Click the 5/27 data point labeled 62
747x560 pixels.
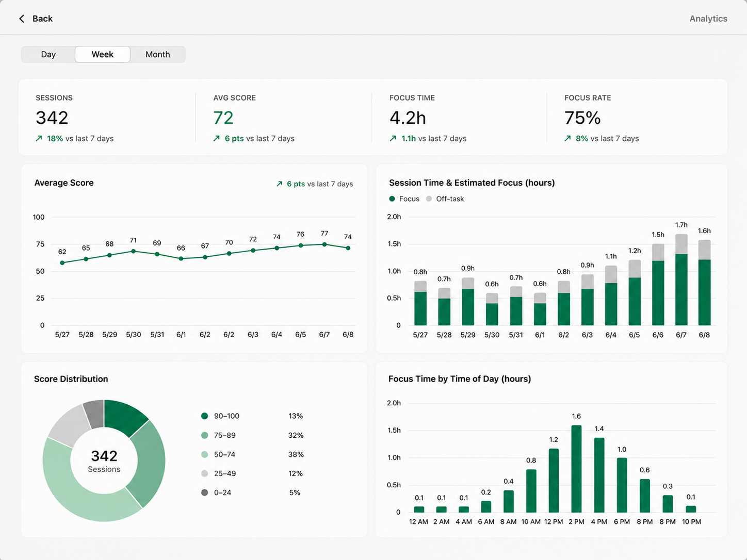pos(62,263)
